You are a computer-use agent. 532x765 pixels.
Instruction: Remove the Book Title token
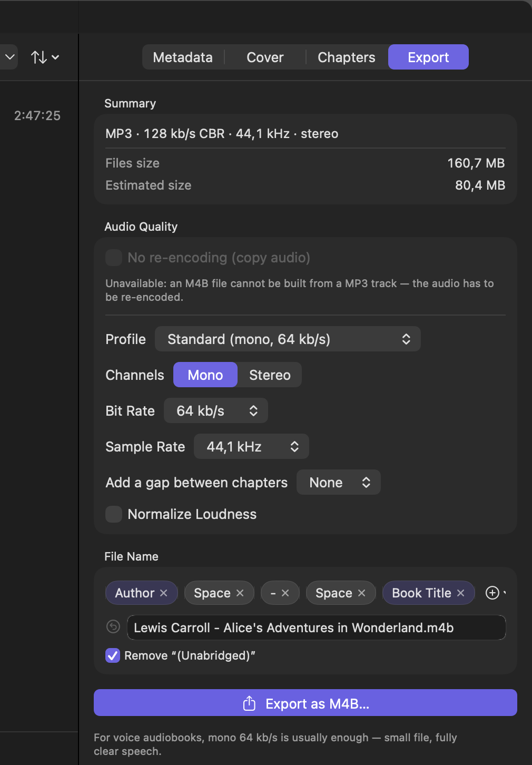click(461, 593)
